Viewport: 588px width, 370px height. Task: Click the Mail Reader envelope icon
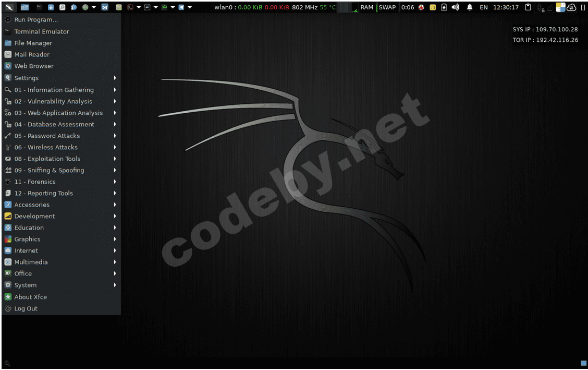[8, 54]
